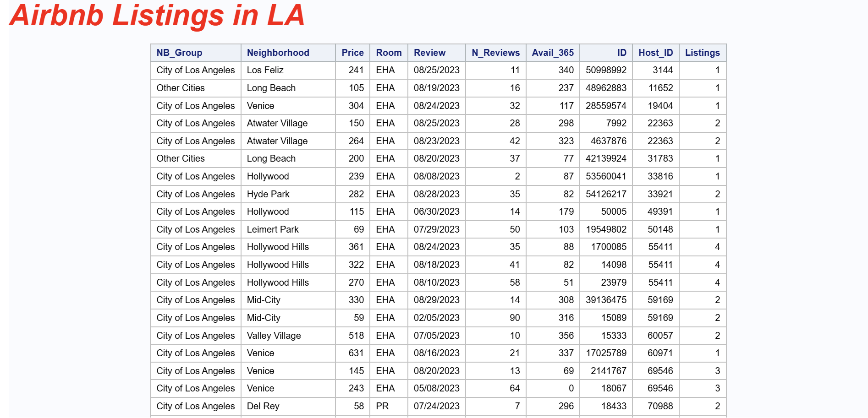Click the N_Reviews column header

tap(495, 53)
